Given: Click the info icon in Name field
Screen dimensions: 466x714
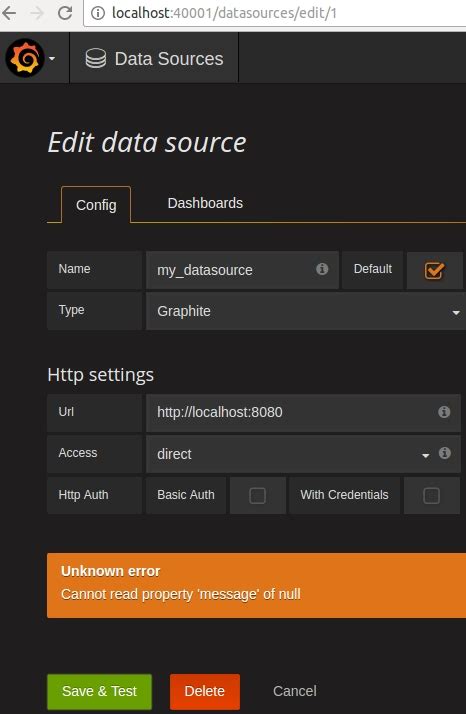Looking at the screenshot, I should coord(322,269).
